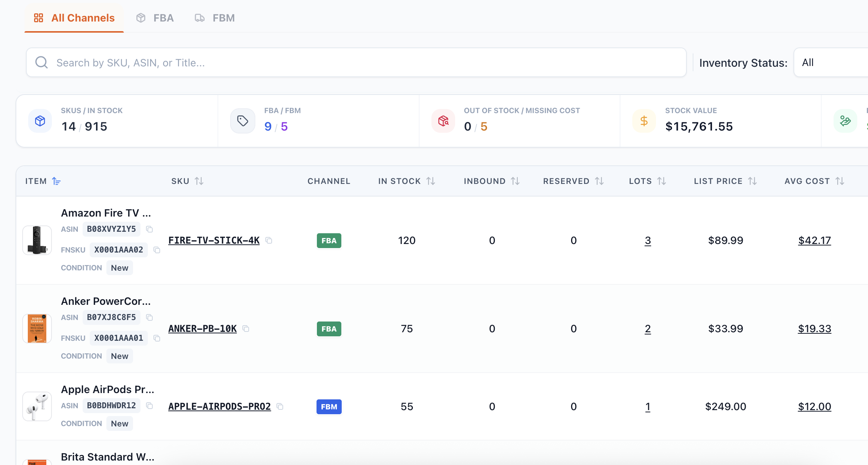Viewport: 868px width, 465px height.
Task: Copy the X0001AAA01 FNSKU
Action: click(157, 338)
